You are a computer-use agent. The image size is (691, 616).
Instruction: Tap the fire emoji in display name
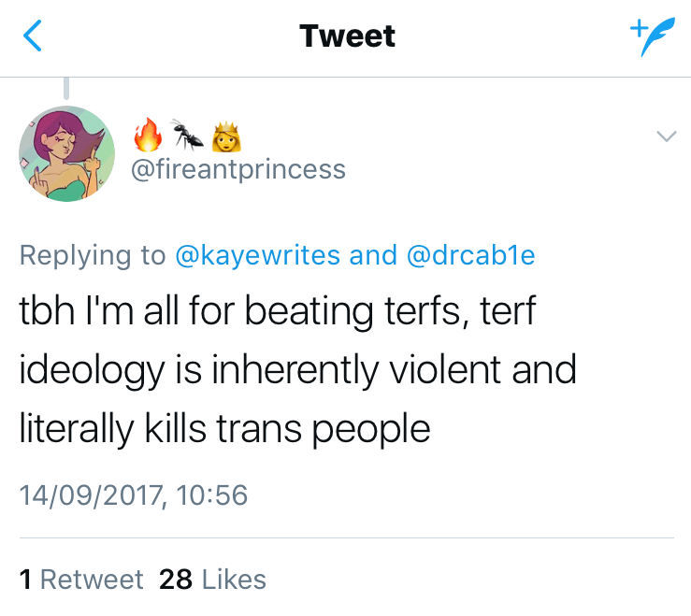pyautogui.click(x=147, y=137)
